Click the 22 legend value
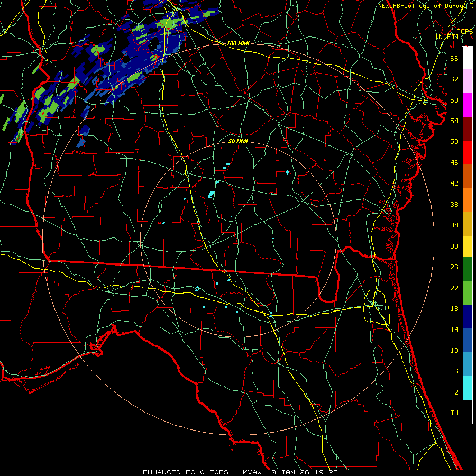 point(454,288)
